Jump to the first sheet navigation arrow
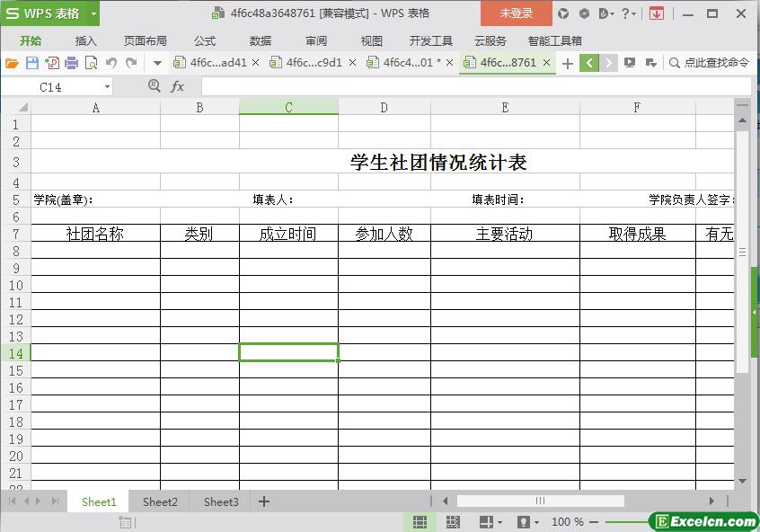This screenshot has width=760, height=532. (12, 501)
